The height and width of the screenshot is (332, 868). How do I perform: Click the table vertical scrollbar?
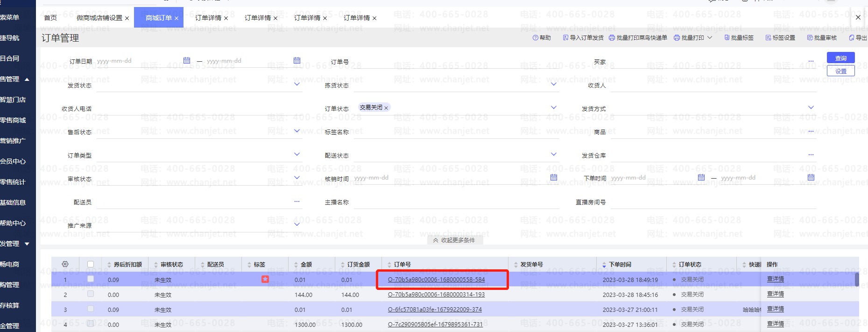(857, 279)
